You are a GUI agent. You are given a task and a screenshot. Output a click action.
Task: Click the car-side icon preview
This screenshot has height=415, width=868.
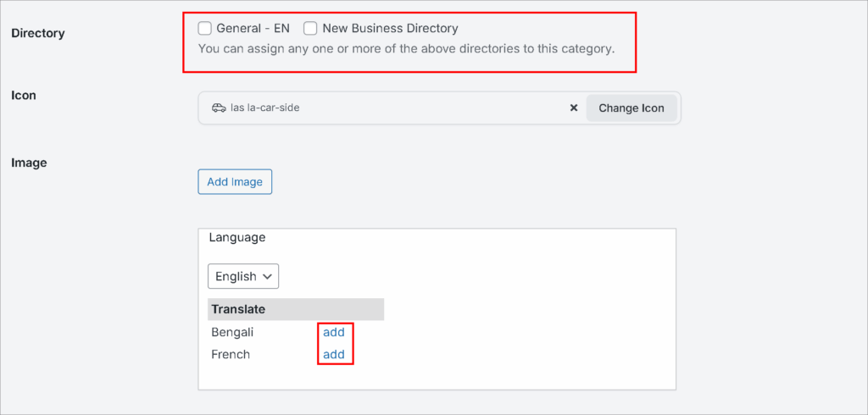click(219, 108)
